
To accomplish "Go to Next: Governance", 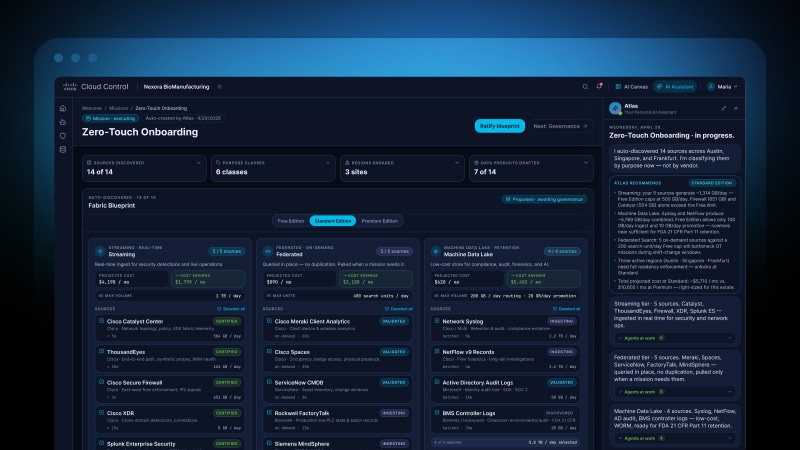I will (560, 126).
